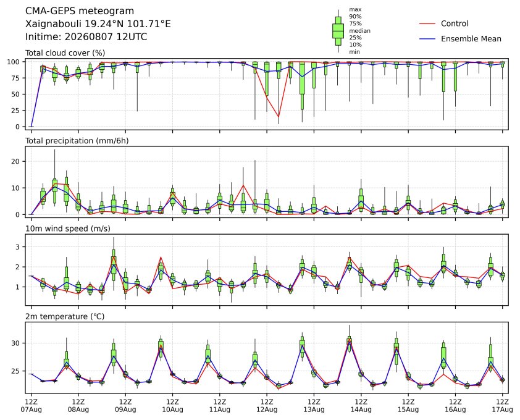Click the 'Total precipitation (mm/6h)' panel title

click(77, 141)
